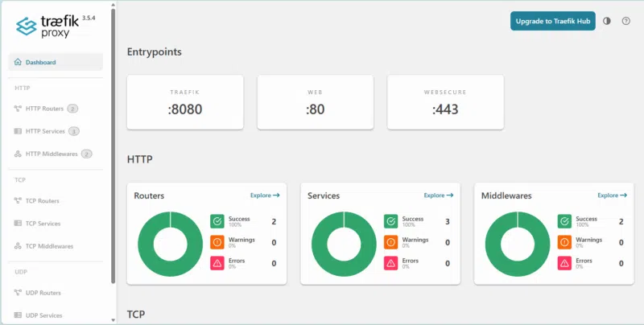Click the Services Success check icon
The width and height of the screenshot is (644, 325).
(391, 221)
